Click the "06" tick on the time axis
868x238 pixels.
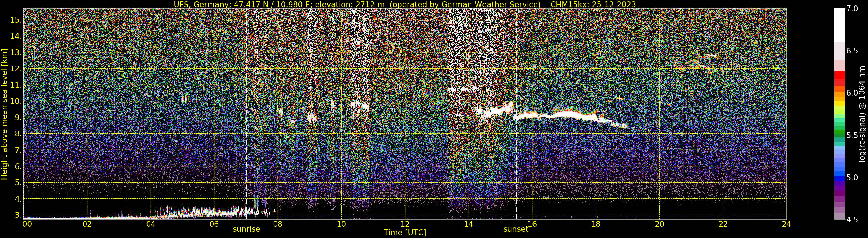tap(214, 224)
